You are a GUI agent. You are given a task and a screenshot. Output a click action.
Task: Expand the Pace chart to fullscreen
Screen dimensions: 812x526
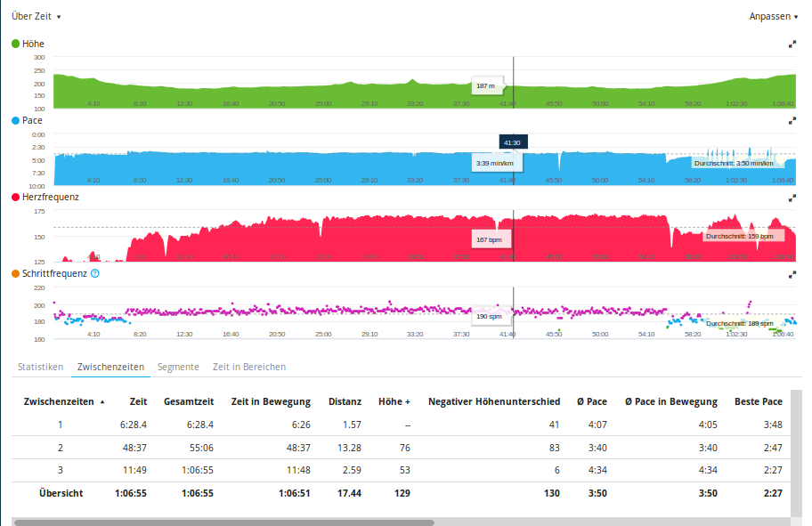tap(792, 121)
